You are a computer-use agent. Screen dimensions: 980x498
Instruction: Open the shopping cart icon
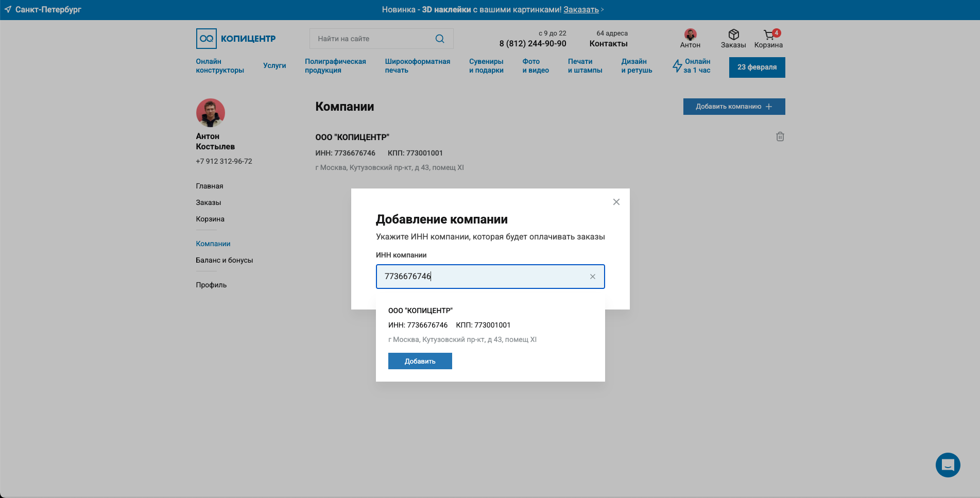(768, 35)
